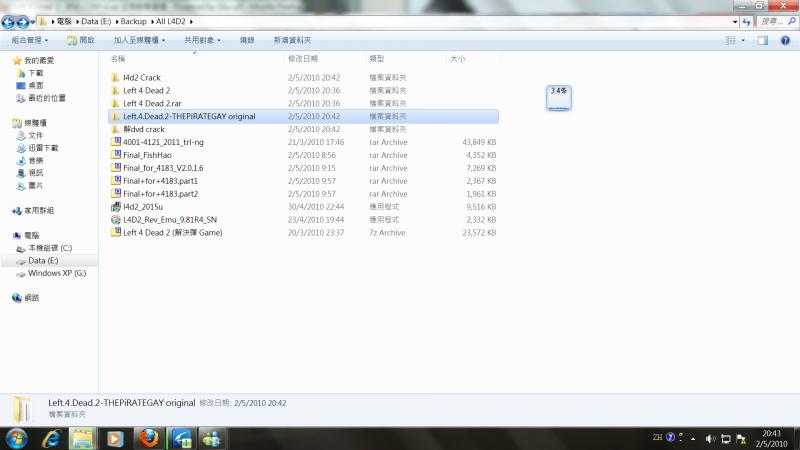The width and height of the screenshot is (800, 450).
Task: Open Windows XP (G:) drive
Action: coord(57,273)
